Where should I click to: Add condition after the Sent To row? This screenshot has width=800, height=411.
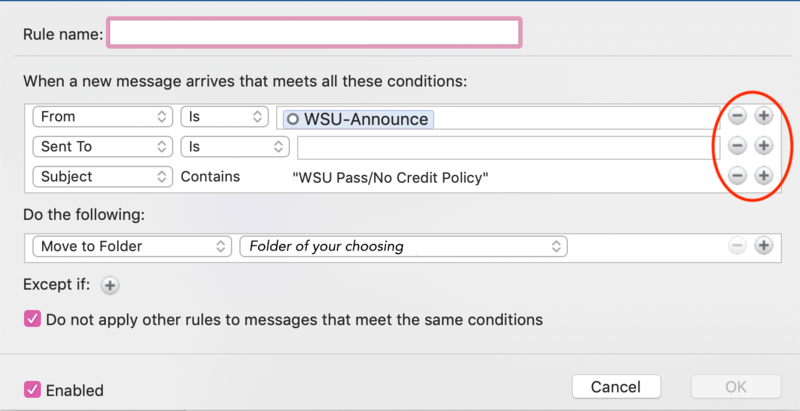coord(763,146)
